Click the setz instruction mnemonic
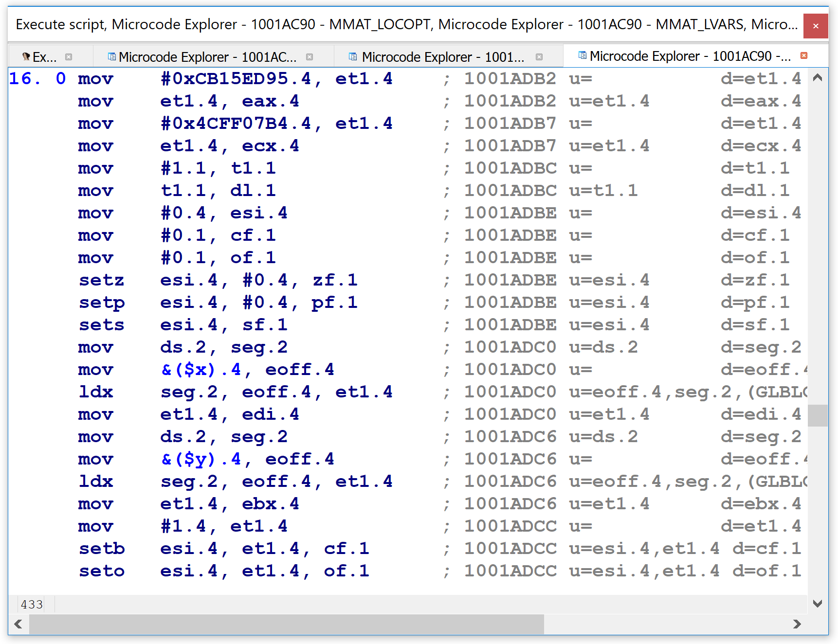 101,280
